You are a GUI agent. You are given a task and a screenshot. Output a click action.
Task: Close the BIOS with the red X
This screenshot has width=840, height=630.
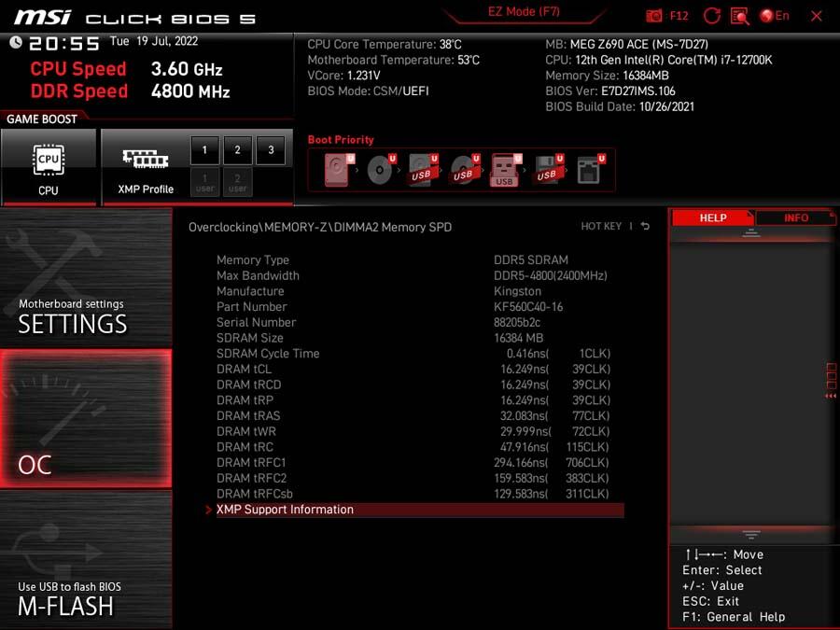tap(817, 16)
